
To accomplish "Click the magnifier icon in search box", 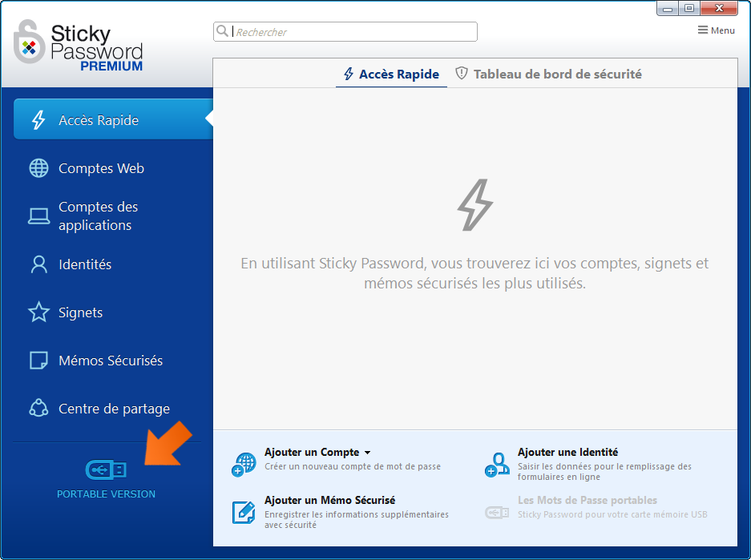I will (222, 31).
